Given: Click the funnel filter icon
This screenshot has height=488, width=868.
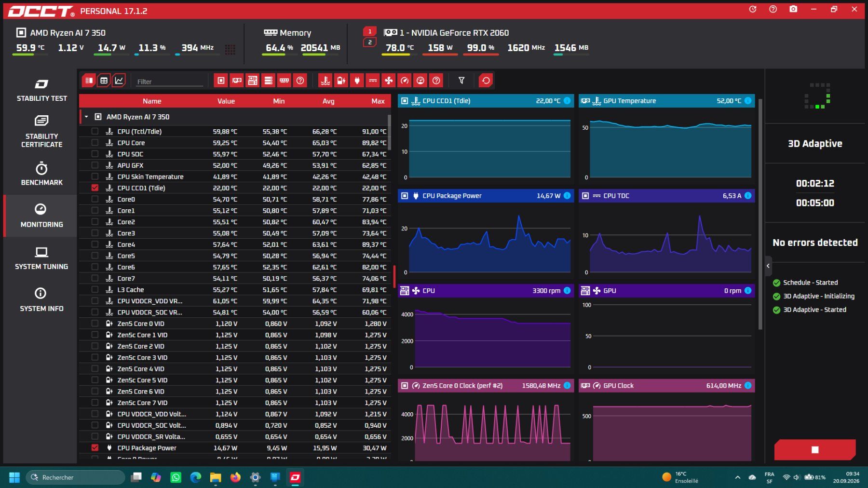Looking at the screenshot, I should coord(461,81).
